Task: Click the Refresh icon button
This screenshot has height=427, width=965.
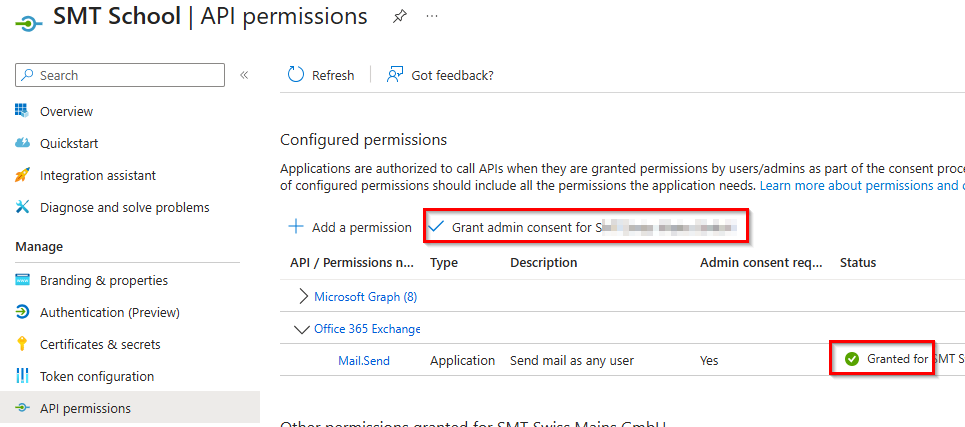Action: (x=296, y=75)
